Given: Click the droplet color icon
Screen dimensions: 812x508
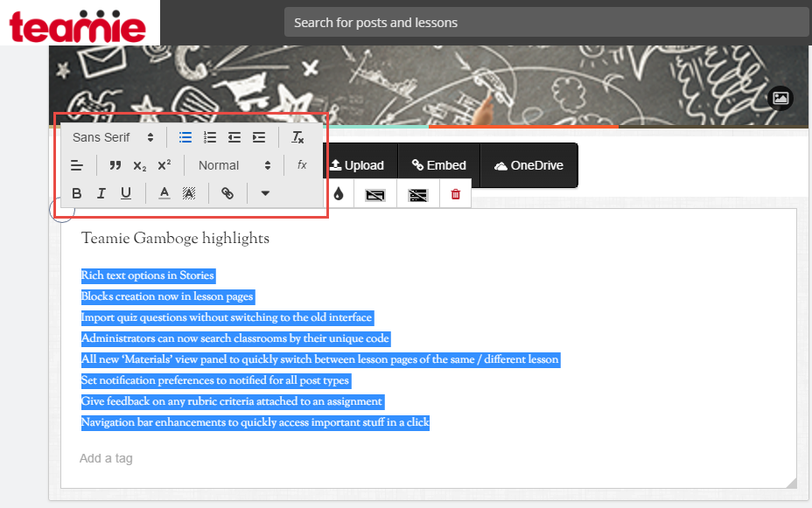Looking at the screenshot, I should [339, 194].
